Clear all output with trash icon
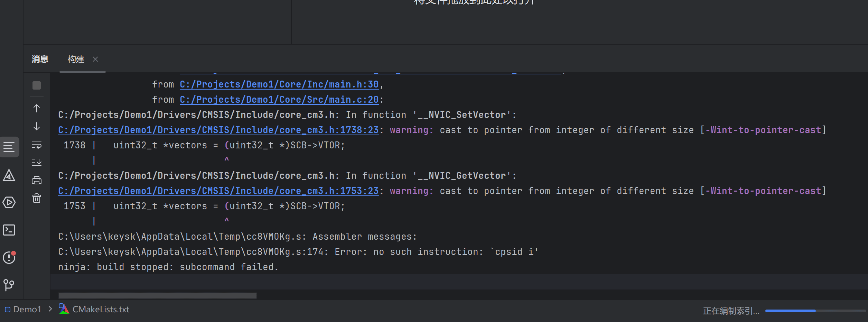This screenshot has width=868, height=322. (x=37, y=198)
